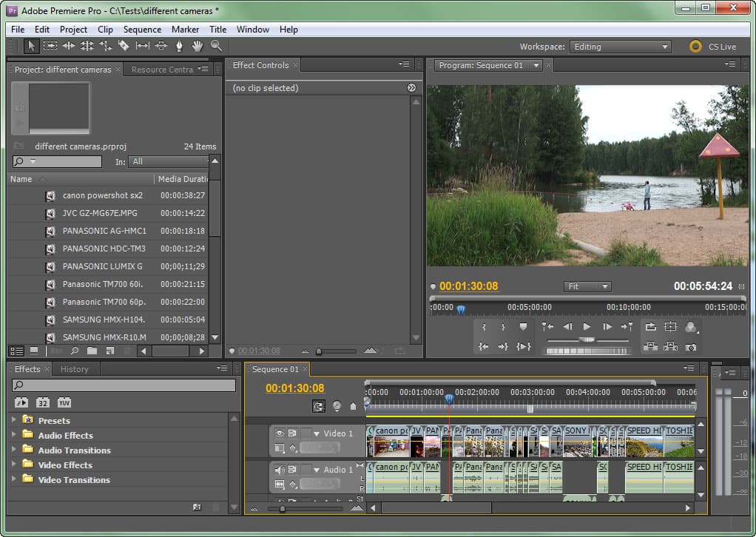Expand the Video Effects folder

pos(14,465)
